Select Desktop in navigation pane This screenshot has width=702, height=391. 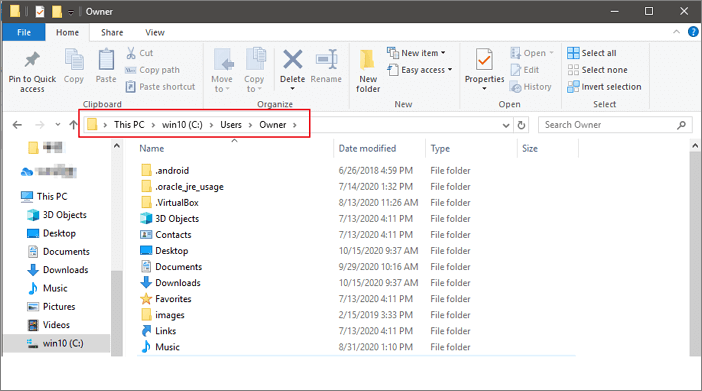(51, 233)
